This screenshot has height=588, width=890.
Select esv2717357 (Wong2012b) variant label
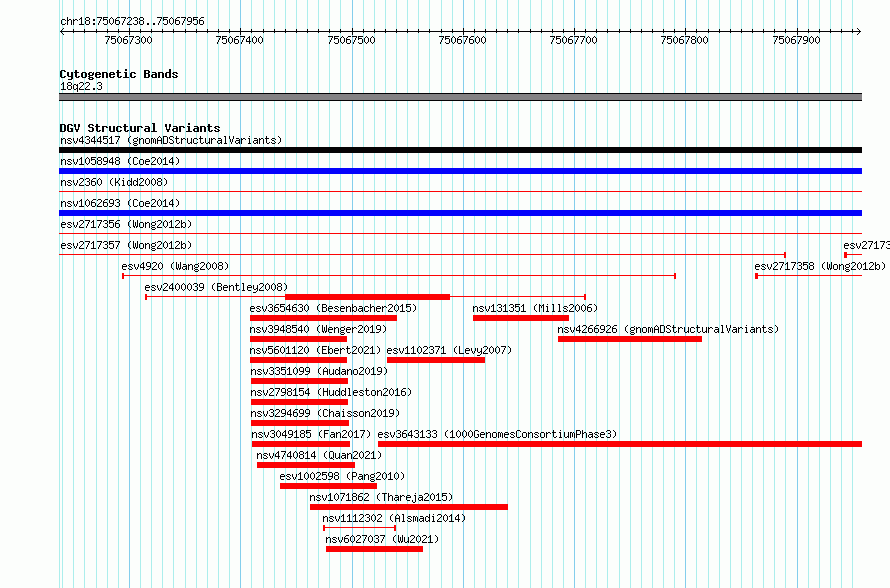click(126, 245)
